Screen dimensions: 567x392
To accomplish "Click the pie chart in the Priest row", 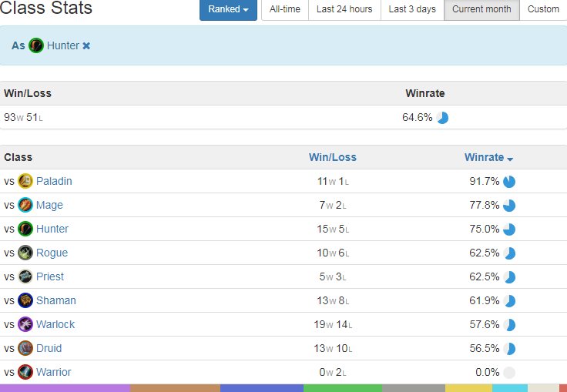I will pyautogui.click(x=509, y=277).
